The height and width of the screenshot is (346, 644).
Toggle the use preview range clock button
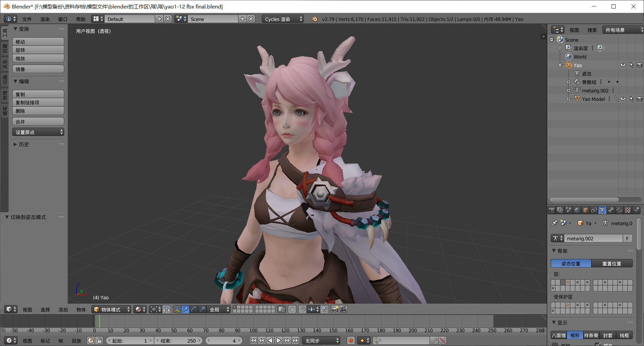click(91, 341)
